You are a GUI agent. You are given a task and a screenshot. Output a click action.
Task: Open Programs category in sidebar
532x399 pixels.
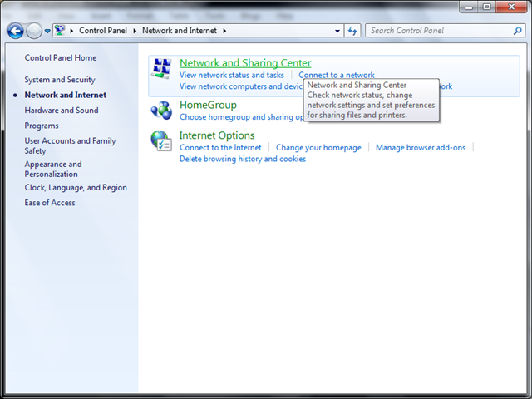click(x=42, y=126)
